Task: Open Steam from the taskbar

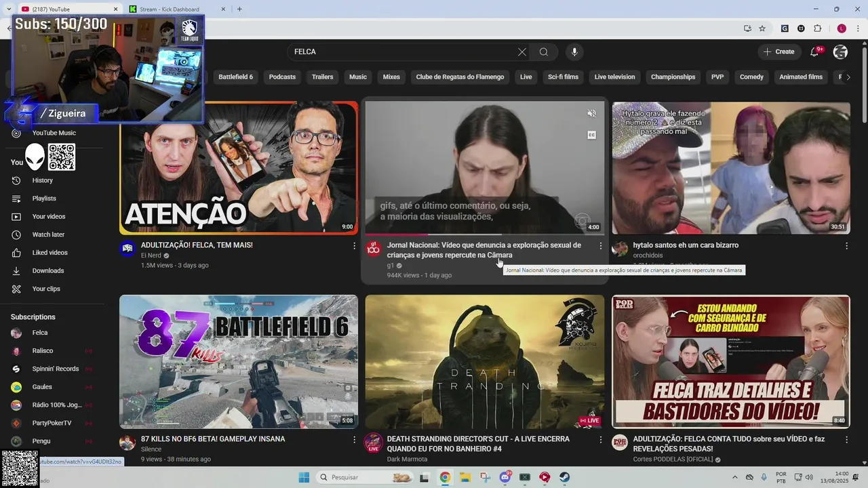Action: [564, 477]
